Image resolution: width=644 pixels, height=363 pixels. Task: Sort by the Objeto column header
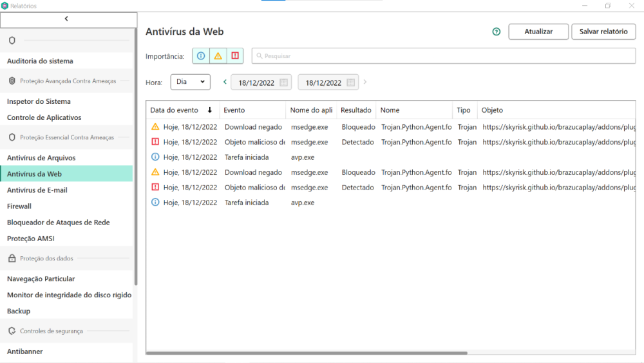coord(492,110)
